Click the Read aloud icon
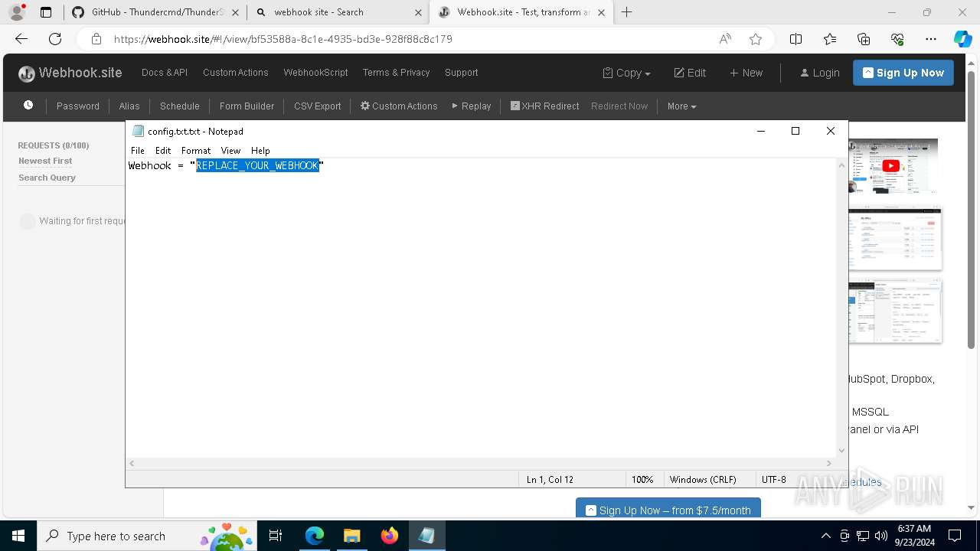Screen dimensions: 980x551 pos(725,39)
